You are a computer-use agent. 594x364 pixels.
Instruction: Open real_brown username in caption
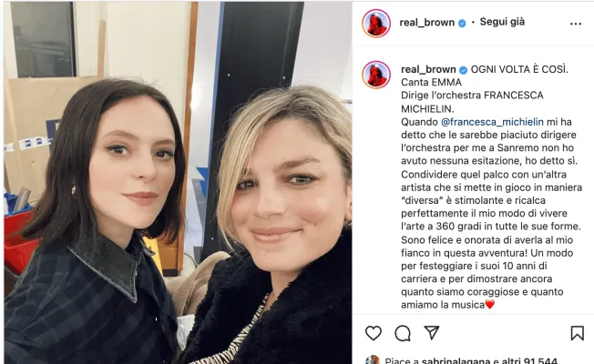pyautogui.click(x=428, y=69)
